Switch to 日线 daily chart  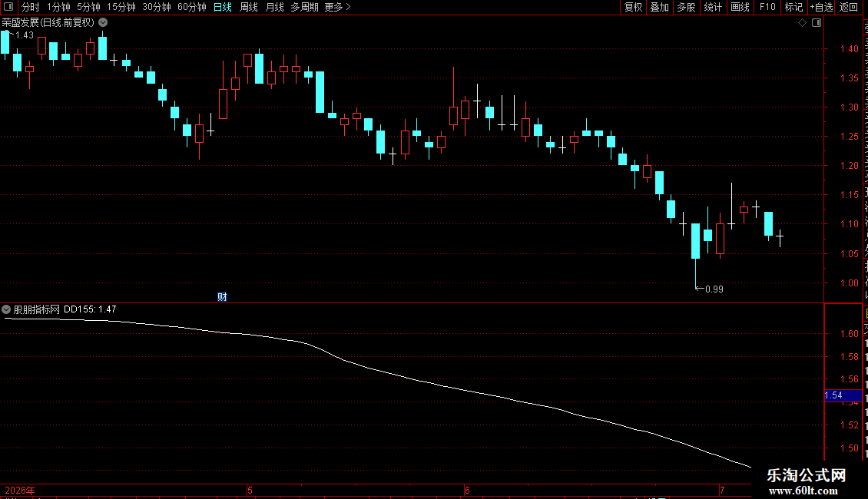pos(223,7)
